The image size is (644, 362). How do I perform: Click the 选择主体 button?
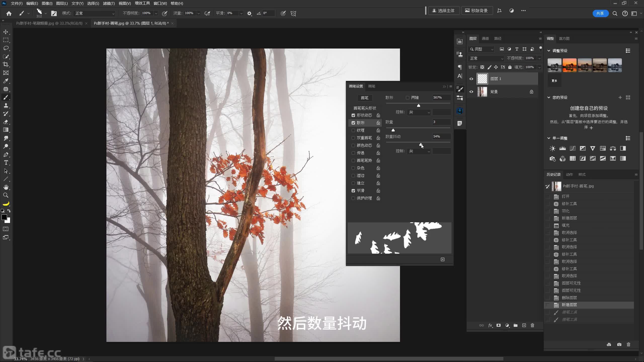[444, 11]
